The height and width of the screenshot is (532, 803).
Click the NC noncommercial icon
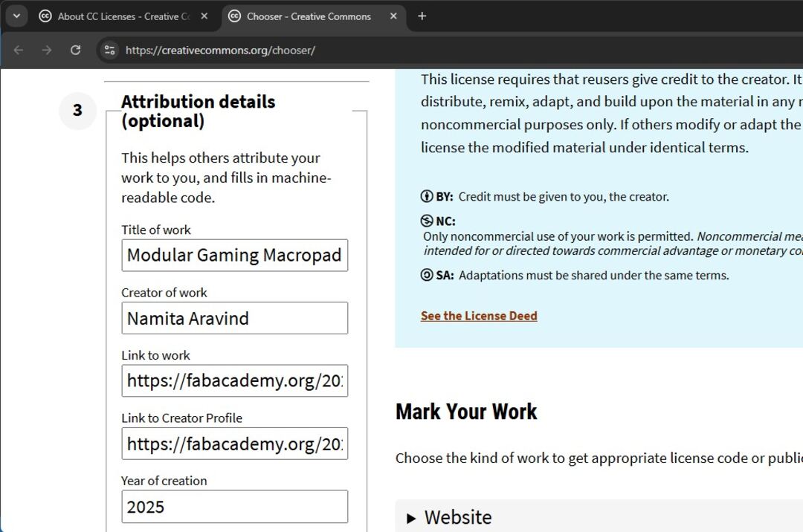[x=427, y=221]
